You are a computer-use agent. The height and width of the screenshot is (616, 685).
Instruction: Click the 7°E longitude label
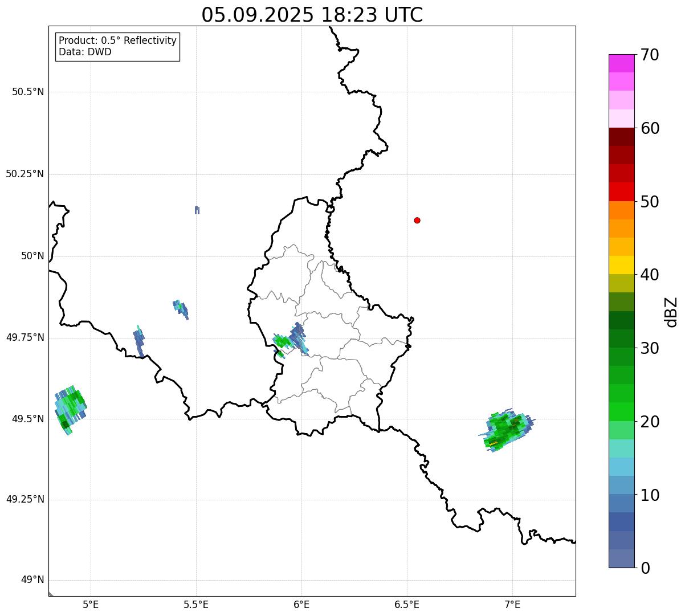[512, 605]
